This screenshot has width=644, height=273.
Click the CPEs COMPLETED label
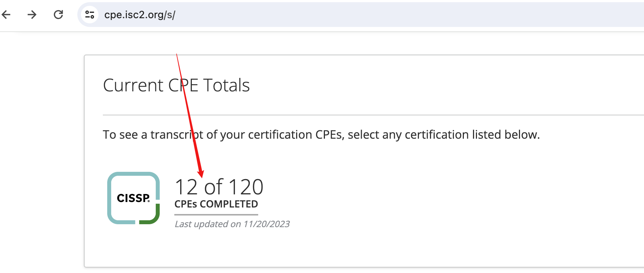[x=216, y=204]
